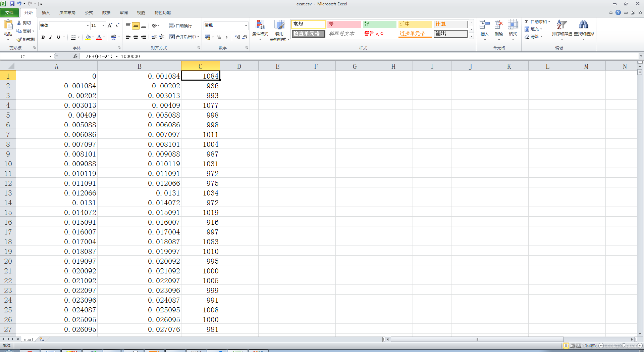644x352 pixels.
Task: Click the phonetic guide (wén) icon
Action: click(x=113, y=37)
